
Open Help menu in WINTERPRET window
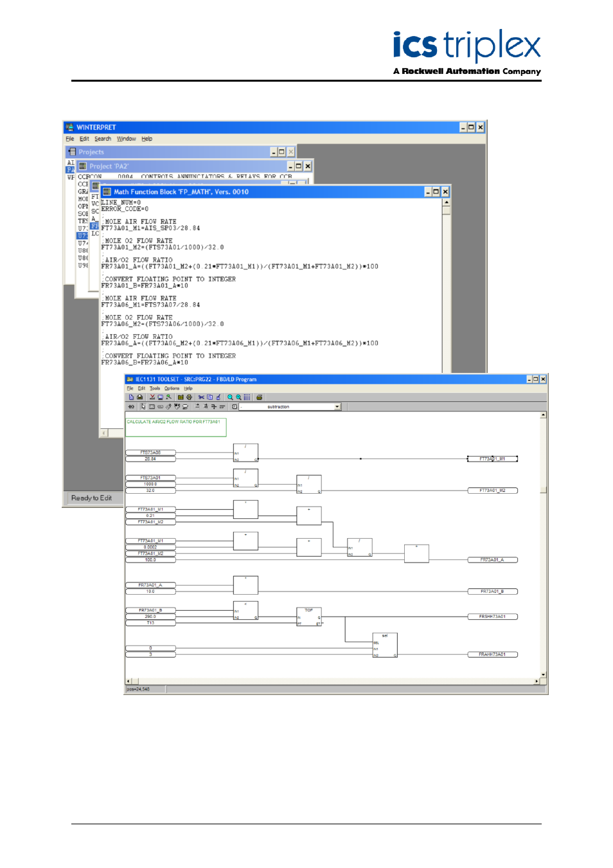tap(147, 139)
